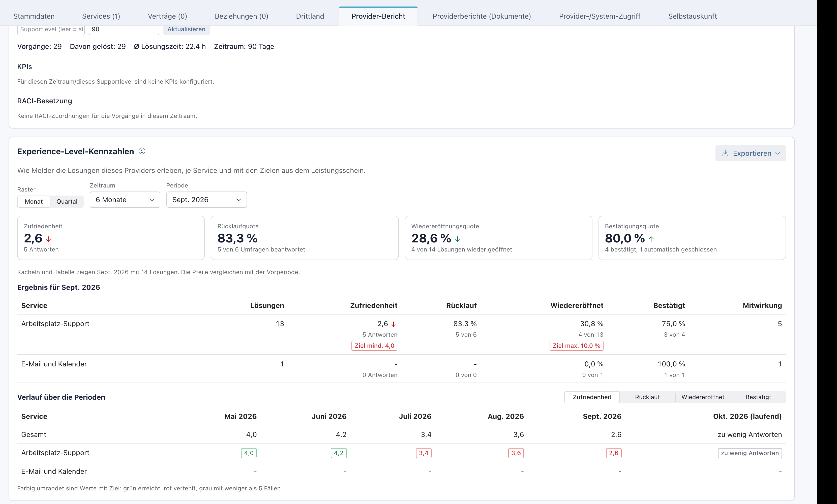Click the 'Ø Lösungszeit: 22.4 h' summary text

[169, 47]
